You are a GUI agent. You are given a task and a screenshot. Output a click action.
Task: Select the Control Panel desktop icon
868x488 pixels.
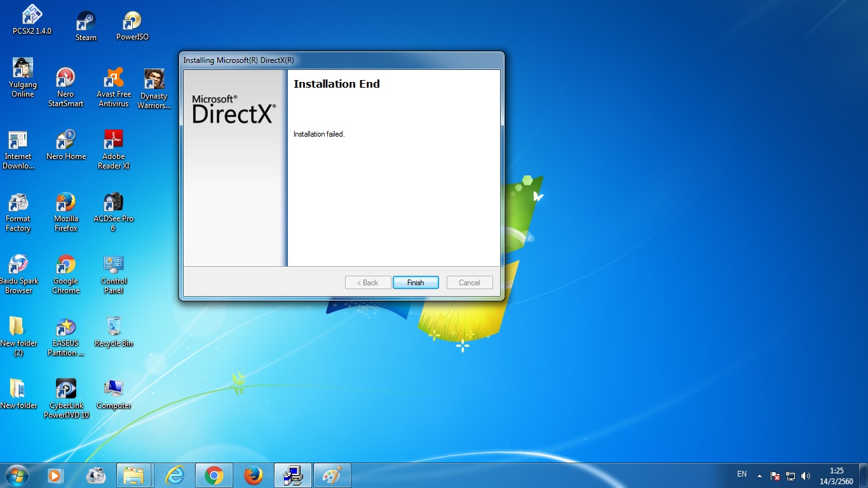(x=114, y=274)
